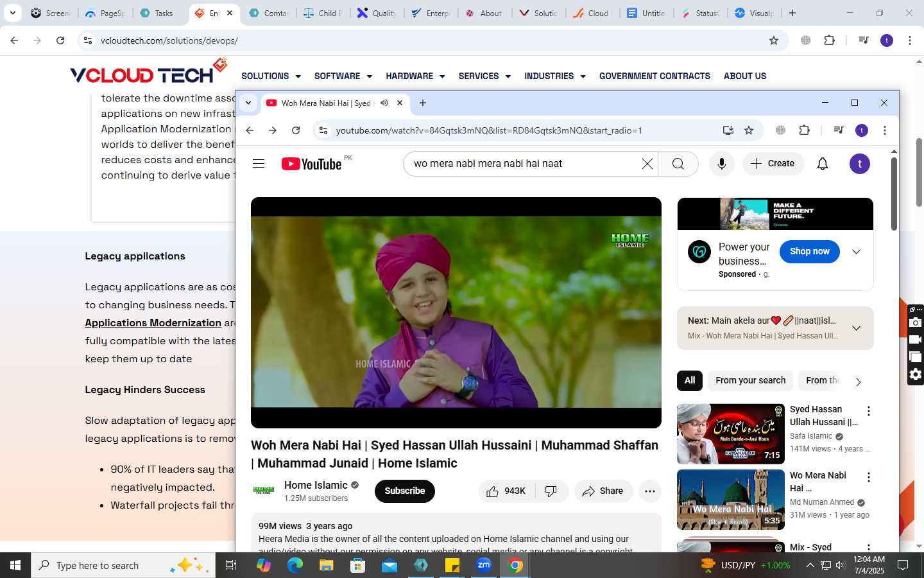
Task: Install YouTube app from the address bar icon
Action: pyautogui.click(x=728, y=130)
